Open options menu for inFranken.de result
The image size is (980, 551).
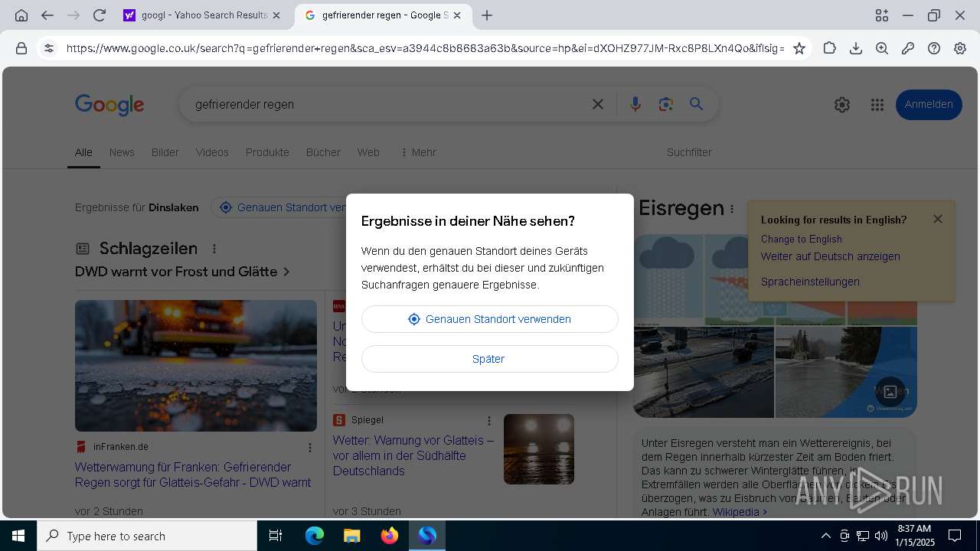point(310,448)
